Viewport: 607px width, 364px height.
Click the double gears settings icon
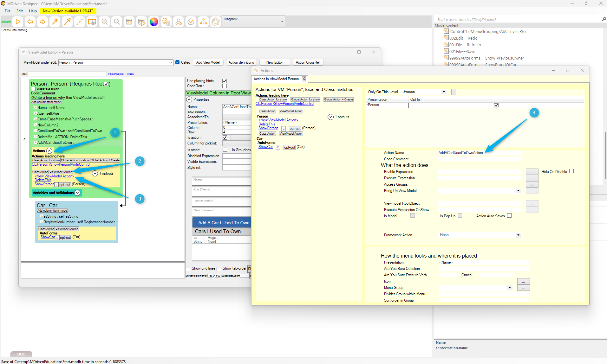click(166, 22)
